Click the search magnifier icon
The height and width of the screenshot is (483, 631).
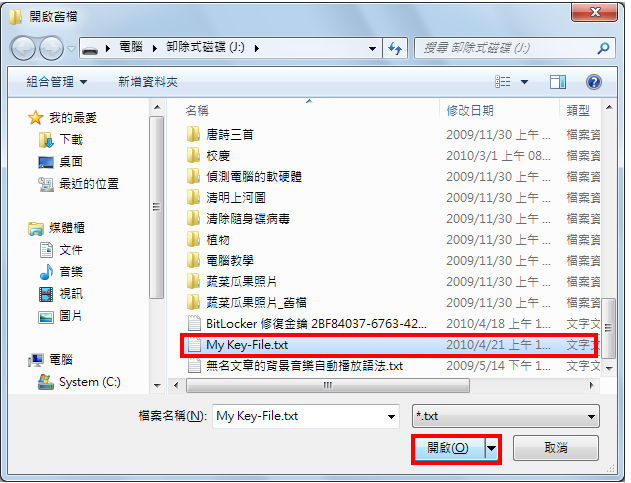click(603, 48)
